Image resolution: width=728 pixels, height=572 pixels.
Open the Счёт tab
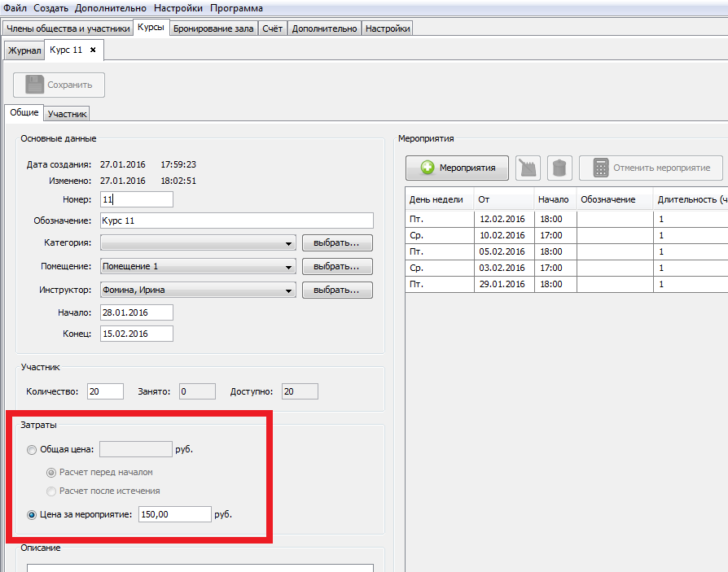pyautogui.click(x=273, y=28)
